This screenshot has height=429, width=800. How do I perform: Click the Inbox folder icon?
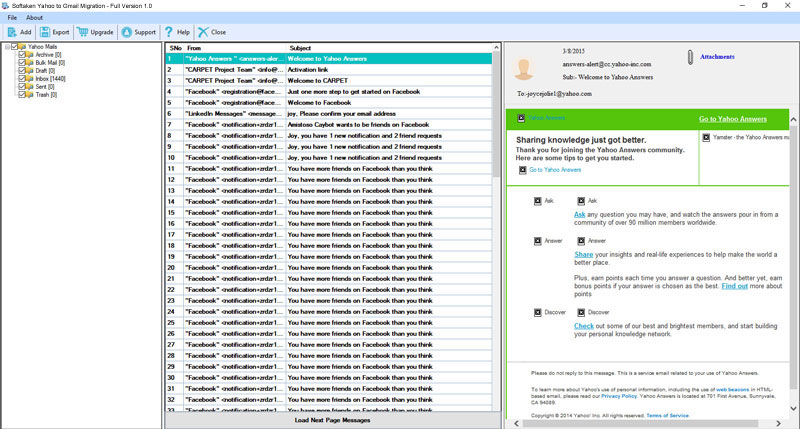tap(30, 79)
